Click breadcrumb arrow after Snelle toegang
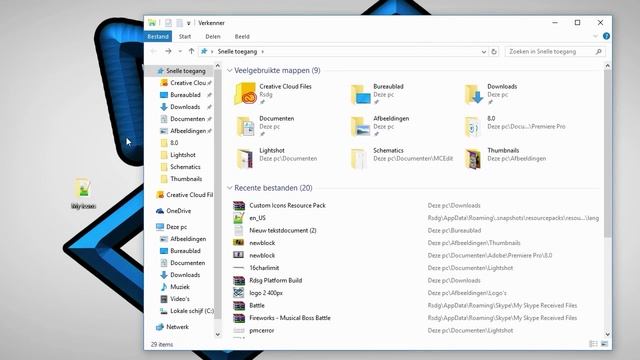This screenshot has width=640, height=360. point(262,52)
